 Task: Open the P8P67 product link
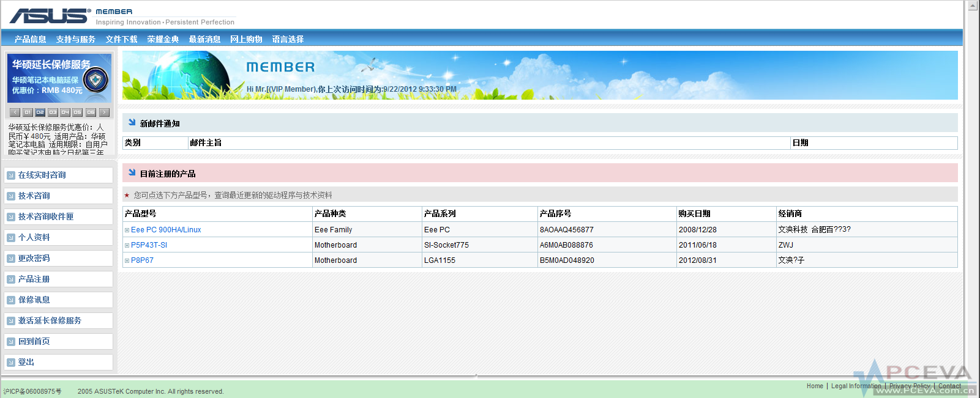tap(142, 260)
